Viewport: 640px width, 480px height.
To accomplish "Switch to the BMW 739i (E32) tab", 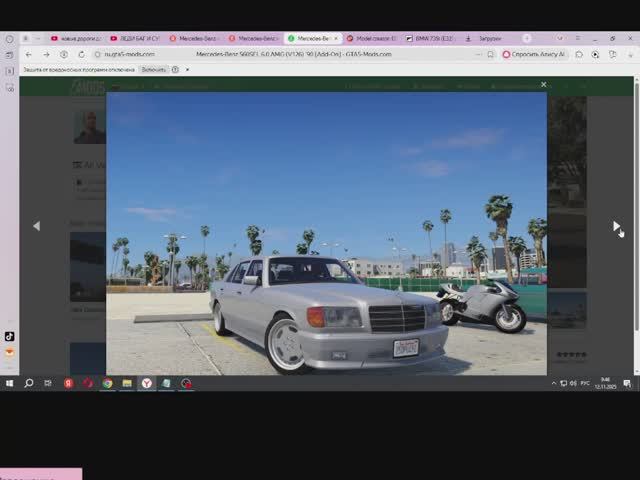I will pyautogui.click(x=431, y=38).
